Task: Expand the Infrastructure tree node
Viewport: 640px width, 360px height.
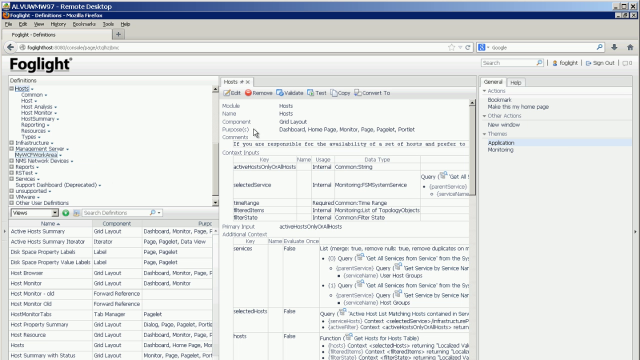Action: pos(12,143)
